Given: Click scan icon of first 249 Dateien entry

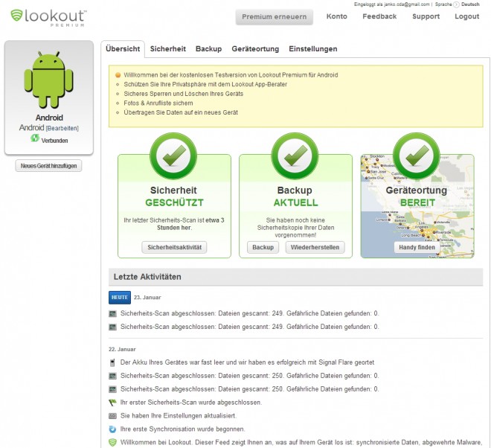Looking at the screenshot, I should [112, 313].
